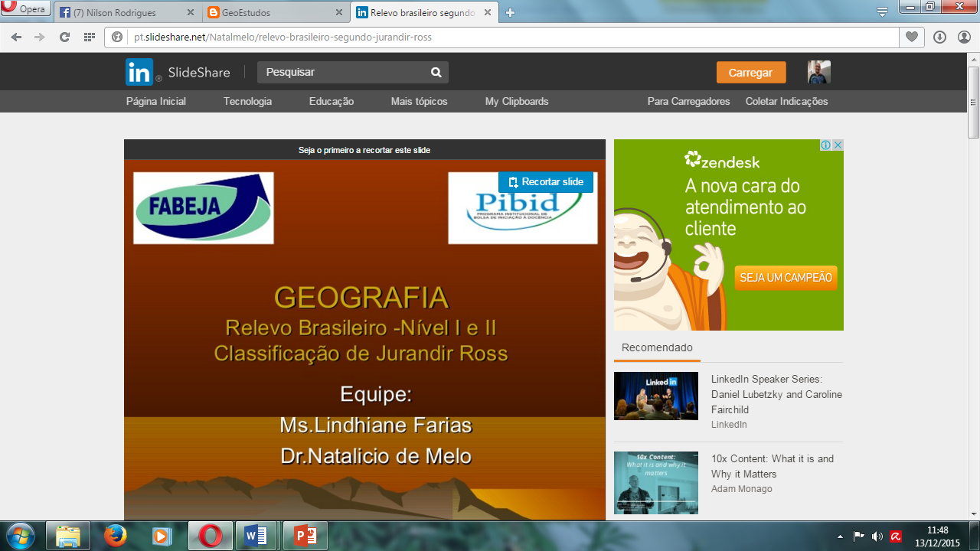
Task: Click the LinkedIn author label under Speaker Series
Action: click(729, 425)
